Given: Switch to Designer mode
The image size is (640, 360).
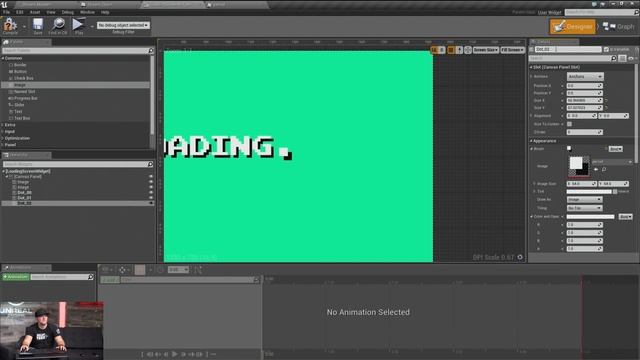Looking at the screenshot, I should click(572, 27).
